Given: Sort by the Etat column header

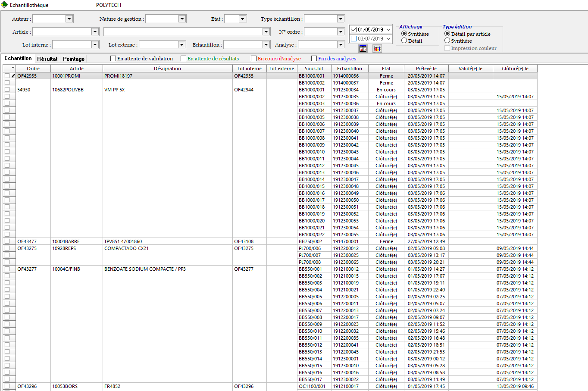Looking at the screenshot, I should 386,69.
